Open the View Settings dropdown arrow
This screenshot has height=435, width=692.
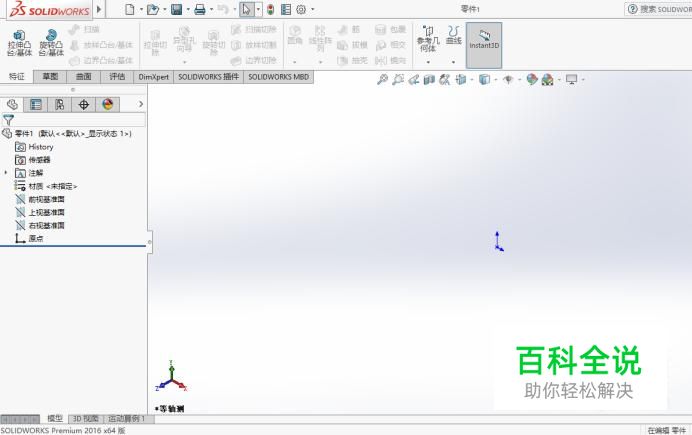tap(583, 80)
